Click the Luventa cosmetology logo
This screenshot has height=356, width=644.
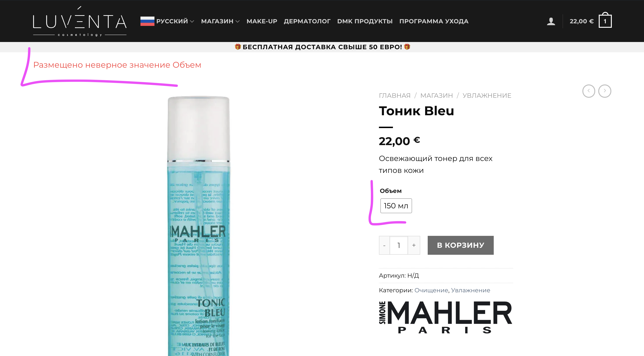click(80, 21)
